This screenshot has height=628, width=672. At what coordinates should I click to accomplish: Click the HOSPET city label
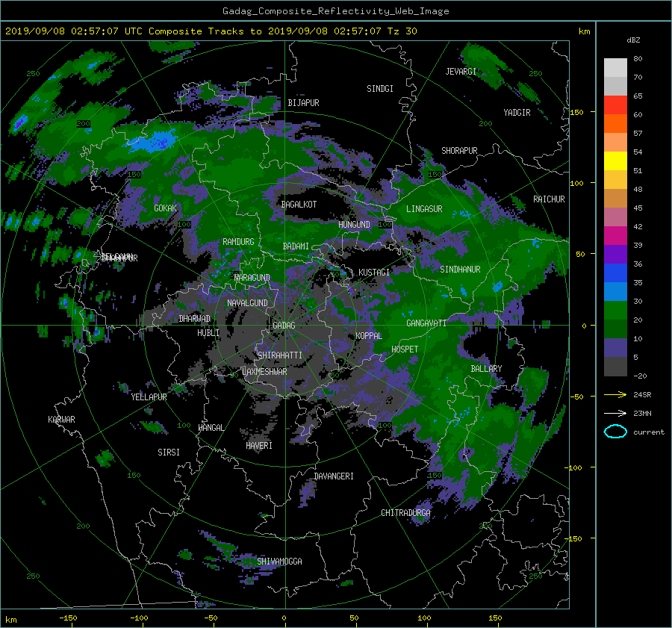(405, 349)
